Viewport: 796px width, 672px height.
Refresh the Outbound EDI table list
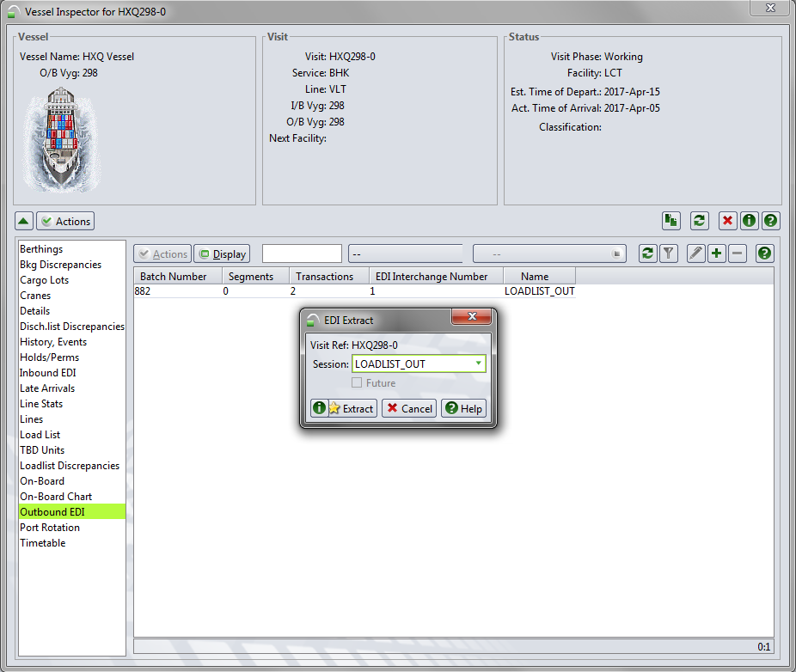pyautogui.click(x=648, y=254)
